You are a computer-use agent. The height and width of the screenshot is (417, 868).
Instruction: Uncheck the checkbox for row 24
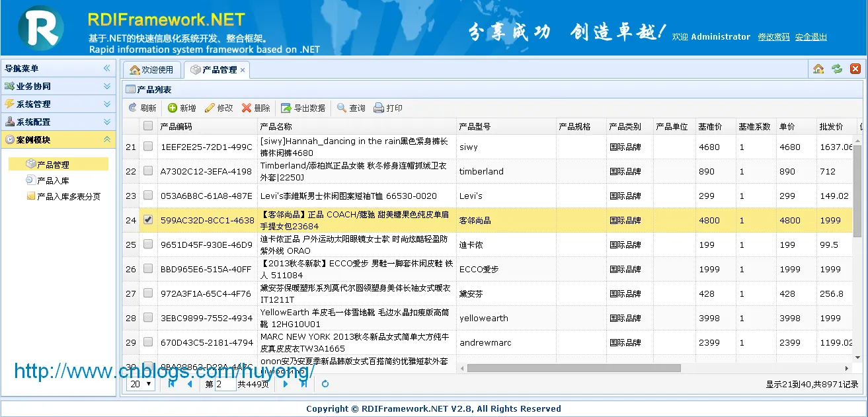tap(148, 220)
